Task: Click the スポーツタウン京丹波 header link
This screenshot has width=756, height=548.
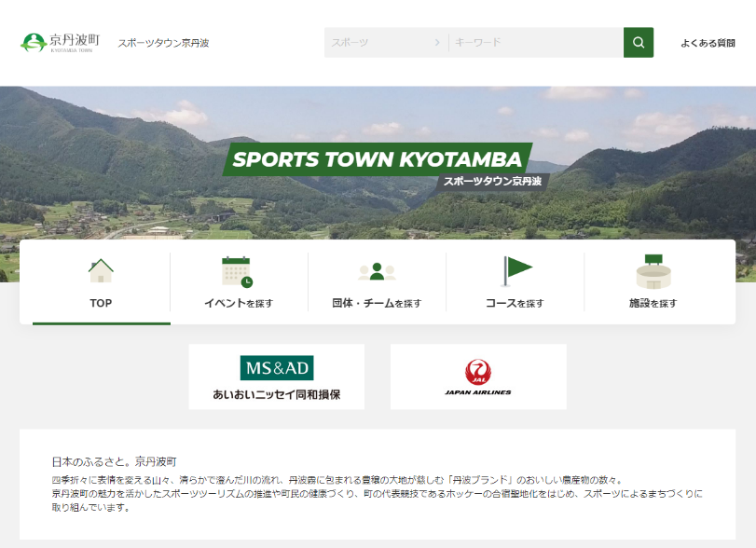Action: click(x=163, y=43)
